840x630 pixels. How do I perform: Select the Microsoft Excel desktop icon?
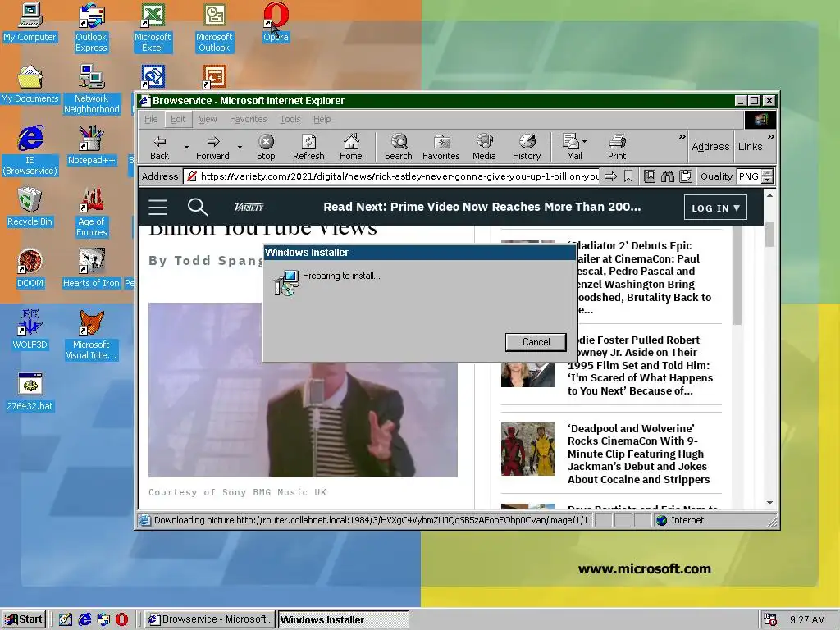(x=153, y=28)
